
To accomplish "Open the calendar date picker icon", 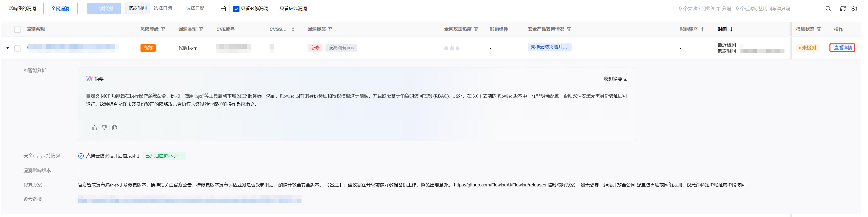I will (223, 9).
